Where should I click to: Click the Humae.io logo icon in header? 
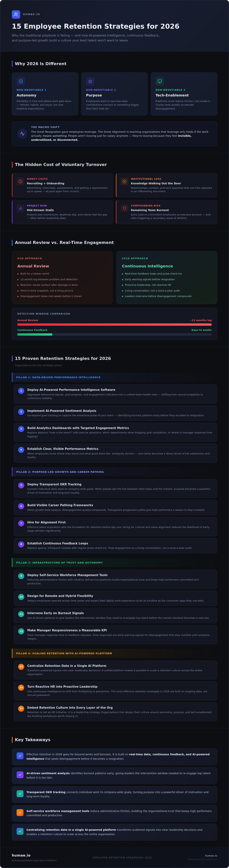pyautogui.click(x=16, y=14)
